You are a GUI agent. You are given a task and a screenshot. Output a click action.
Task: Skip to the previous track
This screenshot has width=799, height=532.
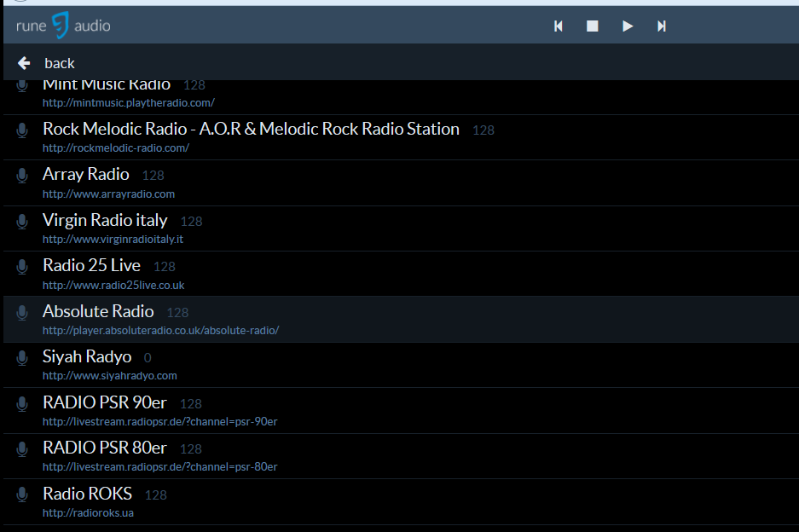(559, 26)
